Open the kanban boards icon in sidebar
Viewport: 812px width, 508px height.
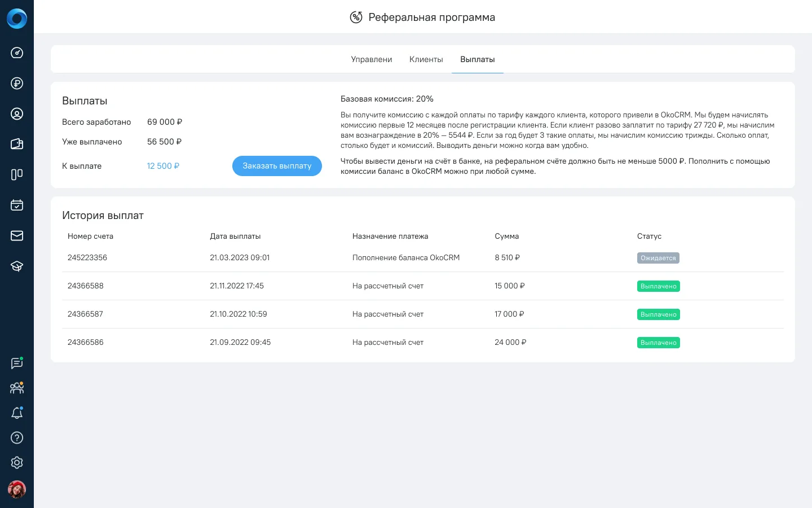pos(17,174)
